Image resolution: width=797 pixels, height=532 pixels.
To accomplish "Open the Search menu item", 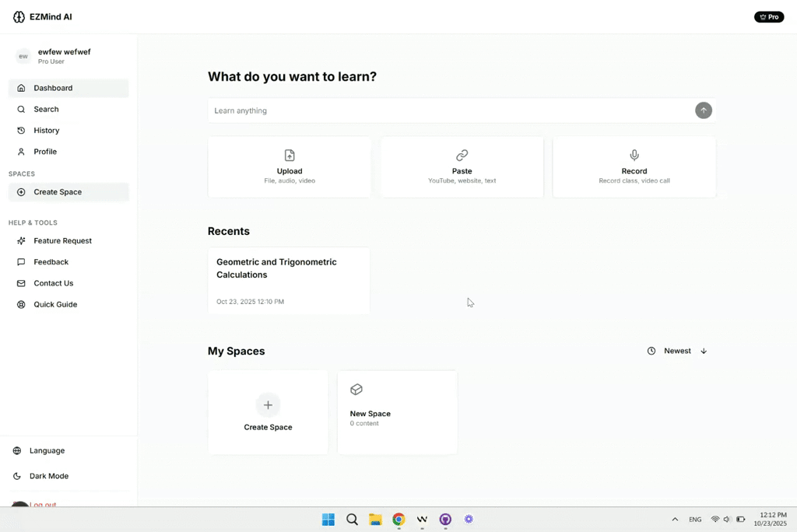I will (x=46, y=110).
